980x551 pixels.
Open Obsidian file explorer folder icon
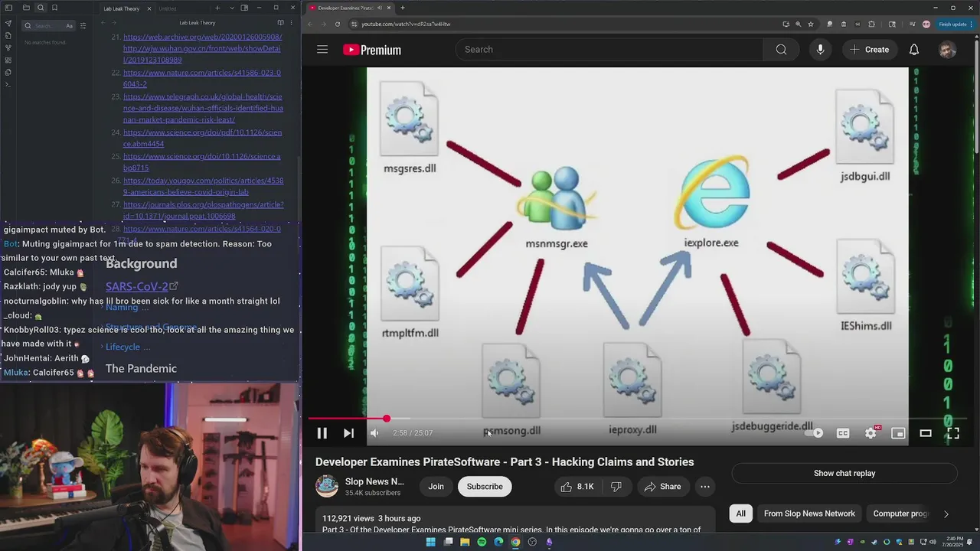pos(25,8)
